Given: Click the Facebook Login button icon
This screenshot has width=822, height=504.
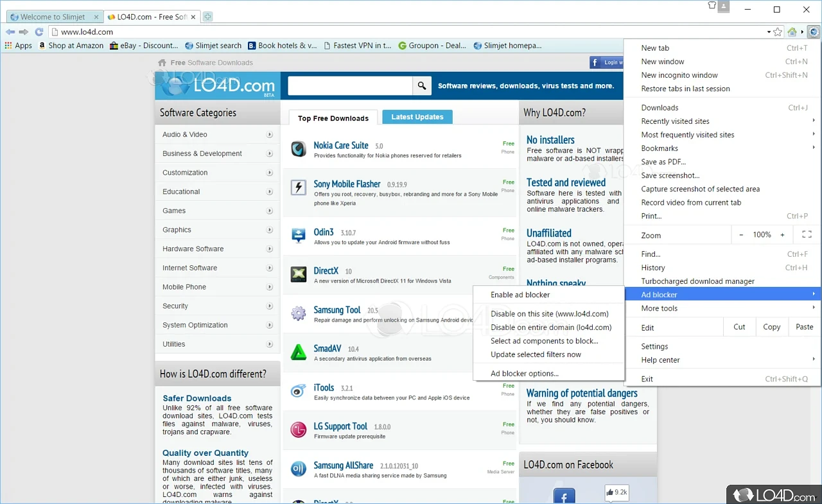Looking at the screenshot, I should [606, 62].
